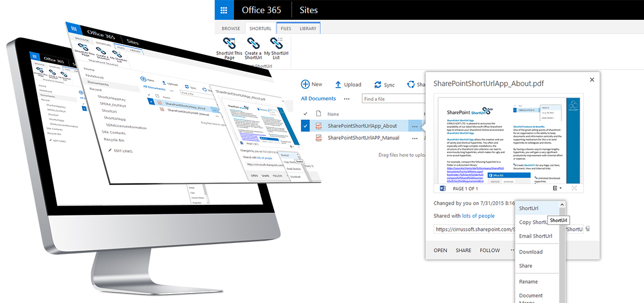Open the All Documents view in the large library
The height and width of the screenshot is (303, 644).
click(318, 99)
